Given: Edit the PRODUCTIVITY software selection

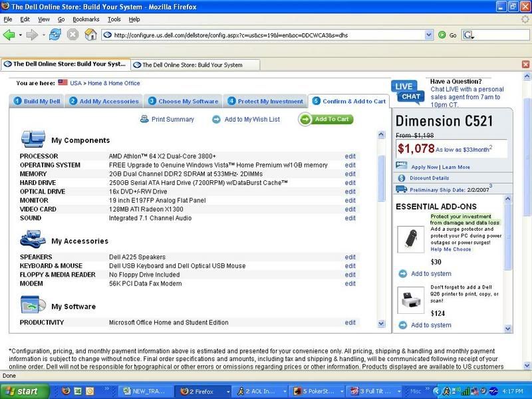Looking at the screenshot, I should coord(350,323).
